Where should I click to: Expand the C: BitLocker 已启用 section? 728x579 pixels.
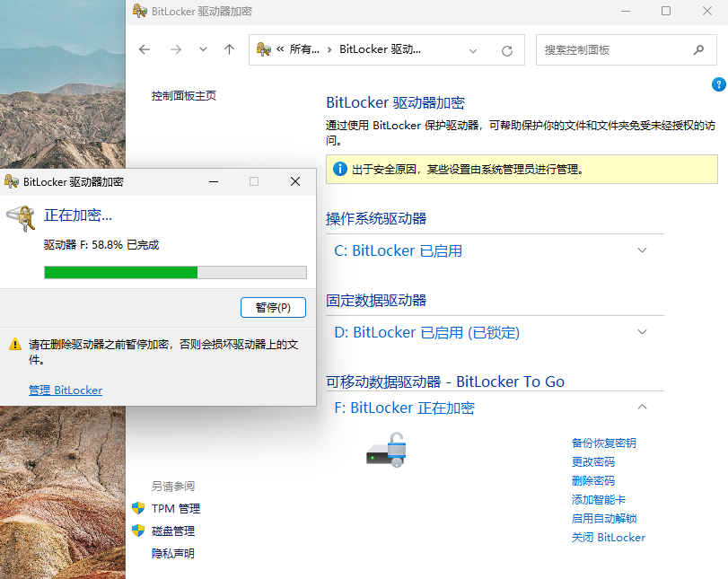tap(642, 250)
